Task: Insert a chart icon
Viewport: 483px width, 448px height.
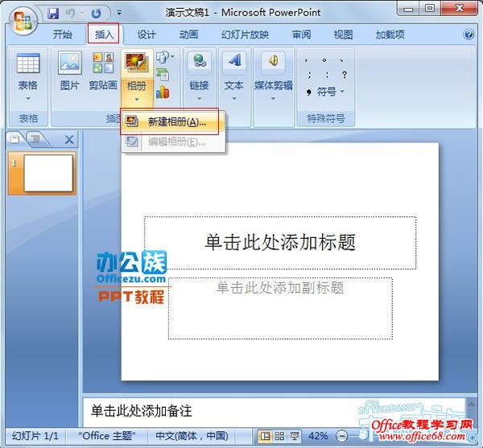Action: (x=163, y=92)
